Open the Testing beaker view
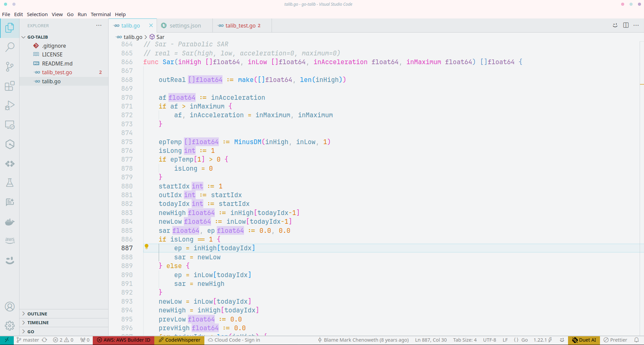The height and width of the screenshot is (345, 644). tap(10, 183)
